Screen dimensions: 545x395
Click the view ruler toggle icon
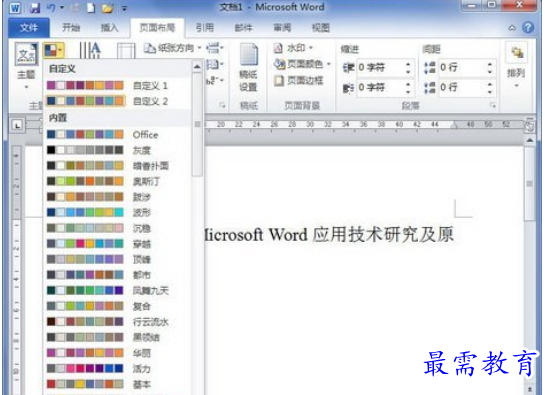(x=530, y=126)
